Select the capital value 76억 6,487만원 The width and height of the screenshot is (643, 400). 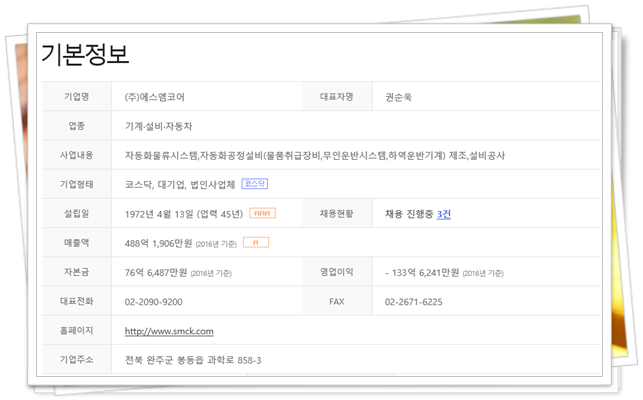156,272
